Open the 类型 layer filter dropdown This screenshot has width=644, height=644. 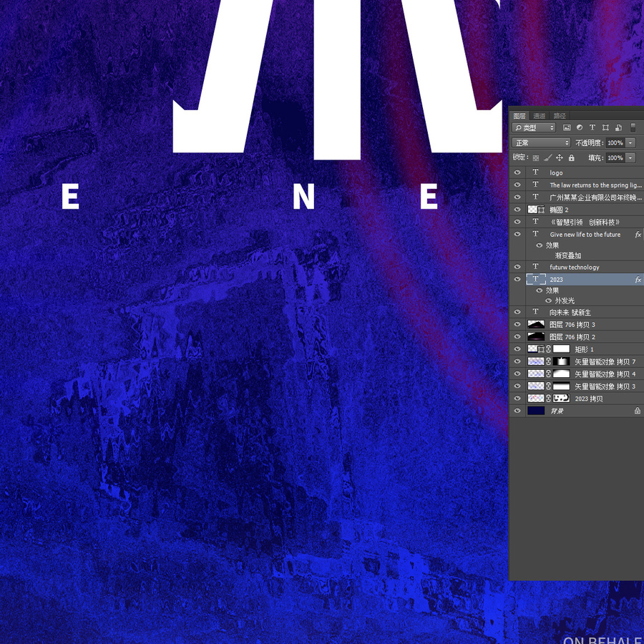[534, 128]
